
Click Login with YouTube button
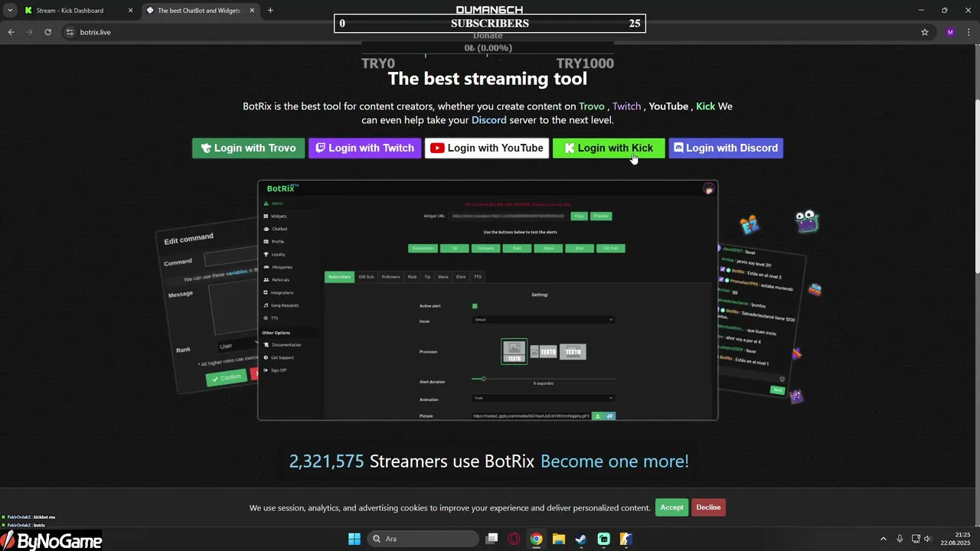click(x=487, y=148)
